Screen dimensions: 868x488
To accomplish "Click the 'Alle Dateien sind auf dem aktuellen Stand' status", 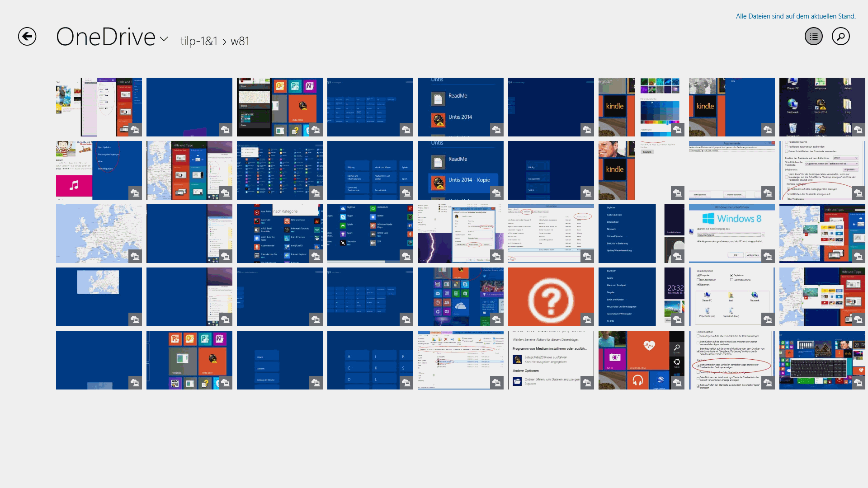I will [x=795, y=16].
